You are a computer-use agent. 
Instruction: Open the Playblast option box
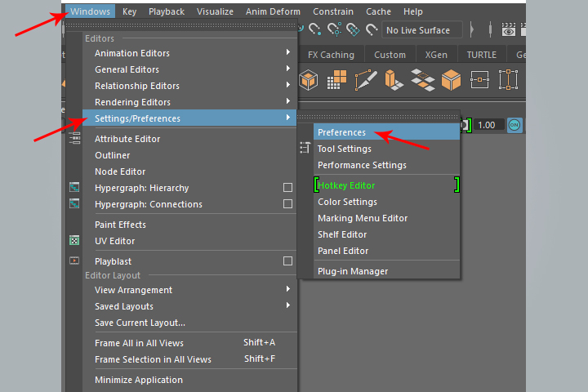coord(287,261)
